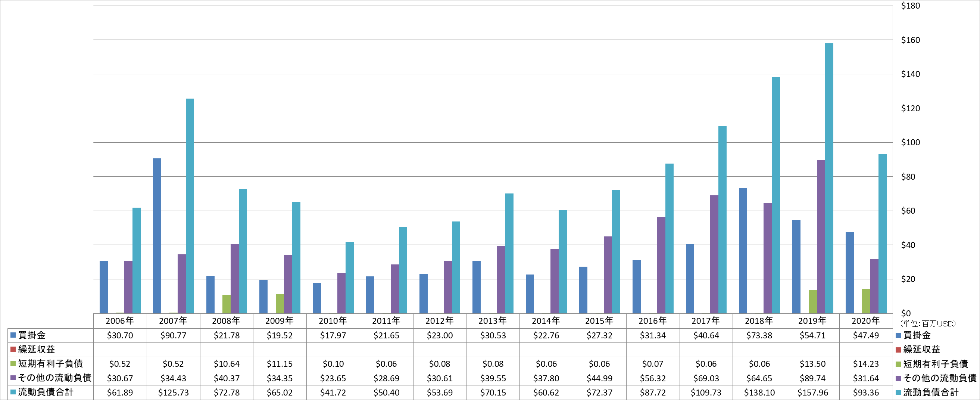This screenshot has height=400, width=980.
Task: Select the 2007年 column header
Action: [173, 321]
